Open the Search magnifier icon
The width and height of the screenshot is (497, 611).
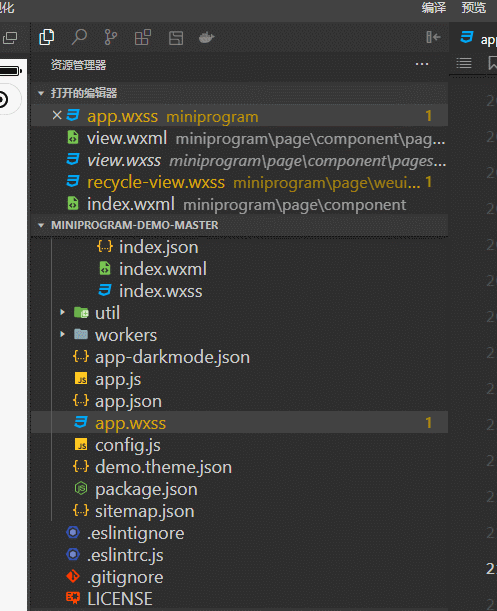[79, 37]
